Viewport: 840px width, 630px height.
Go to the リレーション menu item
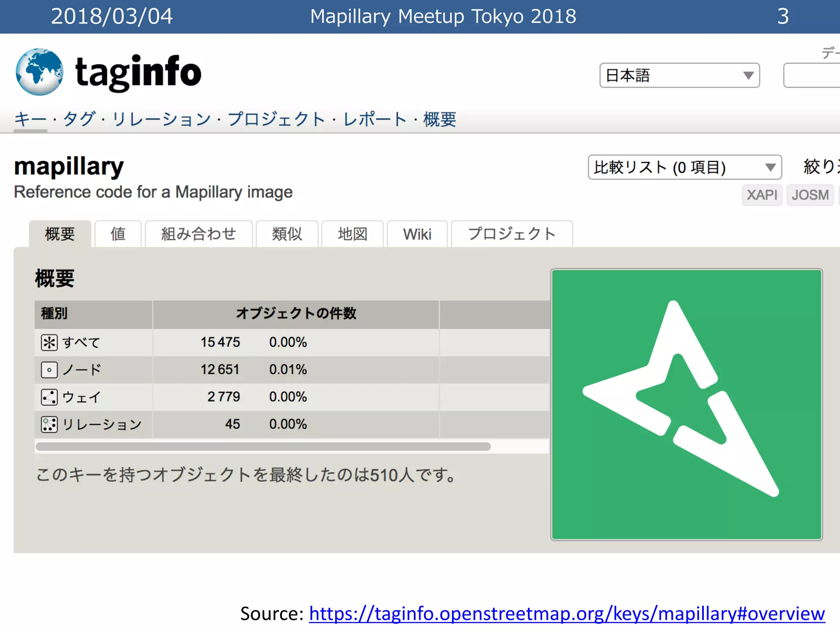click(161, 119)
